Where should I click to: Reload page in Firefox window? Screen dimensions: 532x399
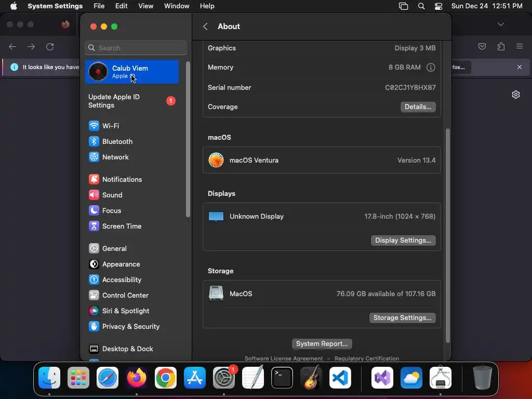pos(50,46)
